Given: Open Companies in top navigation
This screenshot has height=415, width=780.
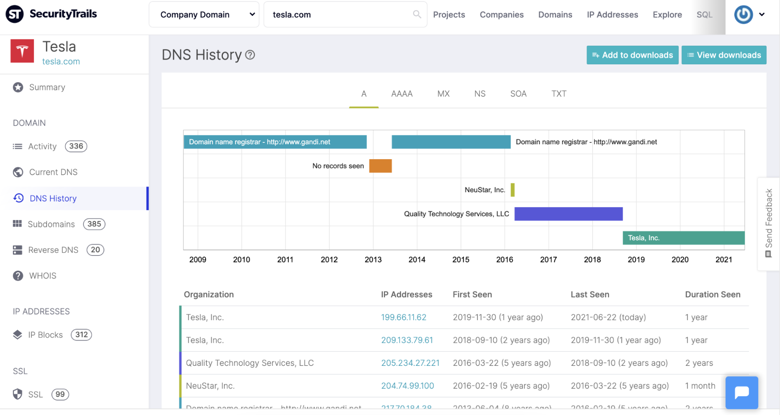Looking at the screenshot, I should [501, 15].
